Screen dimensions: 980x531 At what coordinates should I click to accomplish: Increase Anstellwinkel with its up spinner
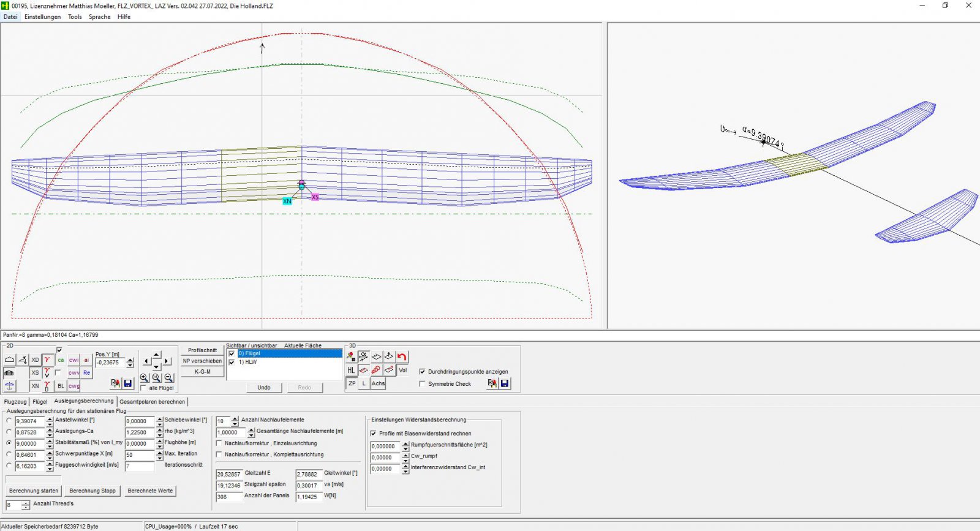tap(50, 419)
